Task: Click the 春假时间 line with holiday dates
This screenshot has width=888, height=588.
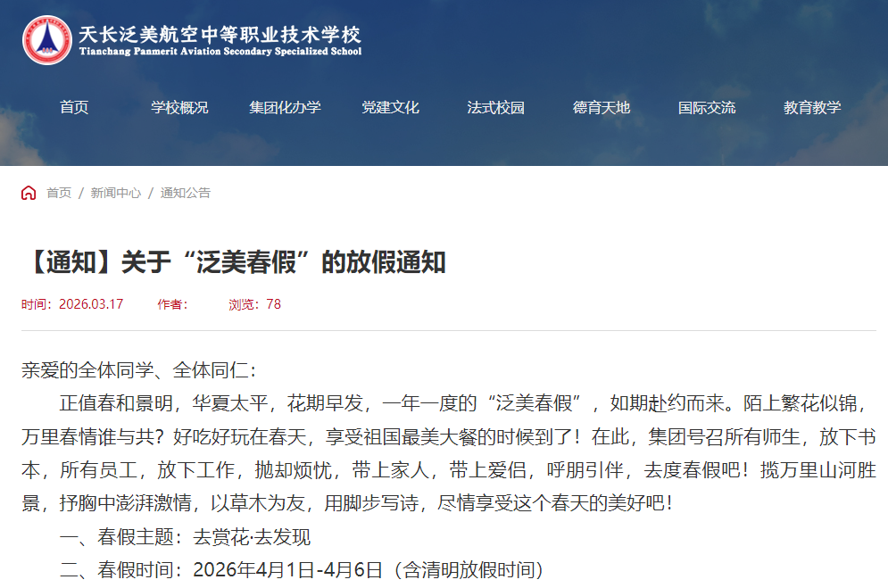Action: tap(301, 569)
